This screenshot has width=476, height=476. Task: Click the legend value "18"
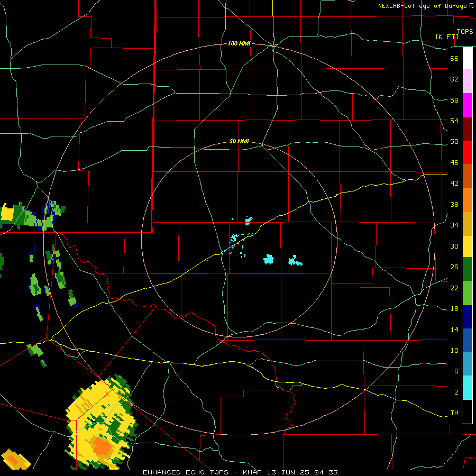click(x=454, y=309)
